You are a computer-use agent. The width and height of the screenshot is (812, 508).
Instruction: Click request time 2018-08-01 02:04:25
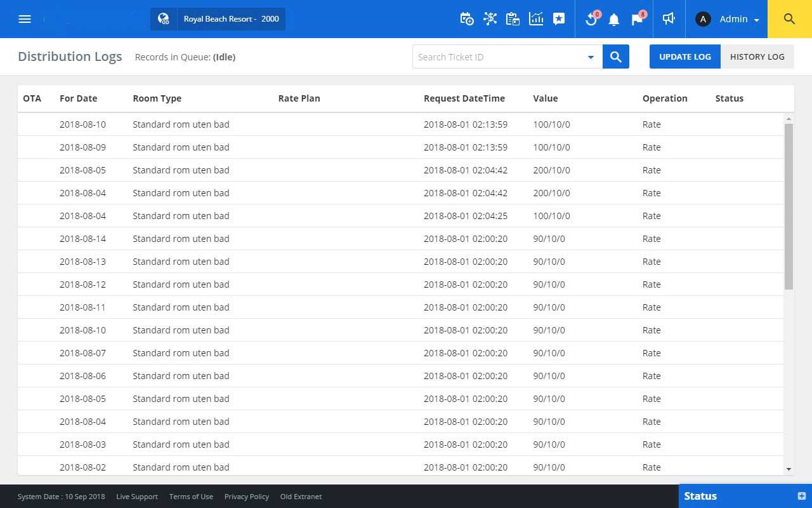pyautogui.click(x=466, y=216)
